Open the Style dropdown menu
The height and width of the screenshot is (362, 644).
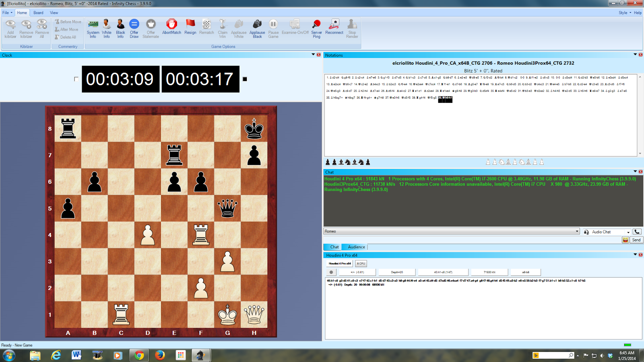point(625,12)
